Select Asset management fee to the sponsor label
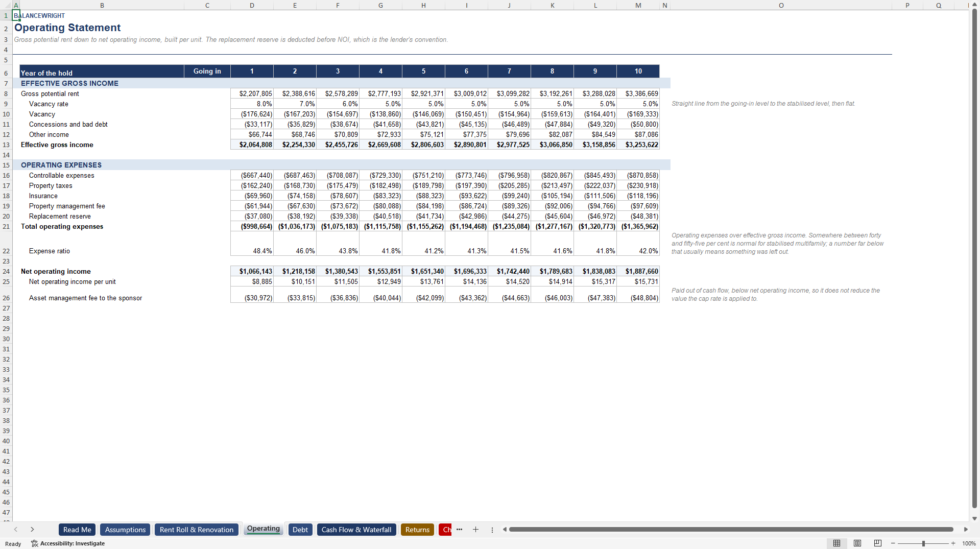 pos(85,298)
